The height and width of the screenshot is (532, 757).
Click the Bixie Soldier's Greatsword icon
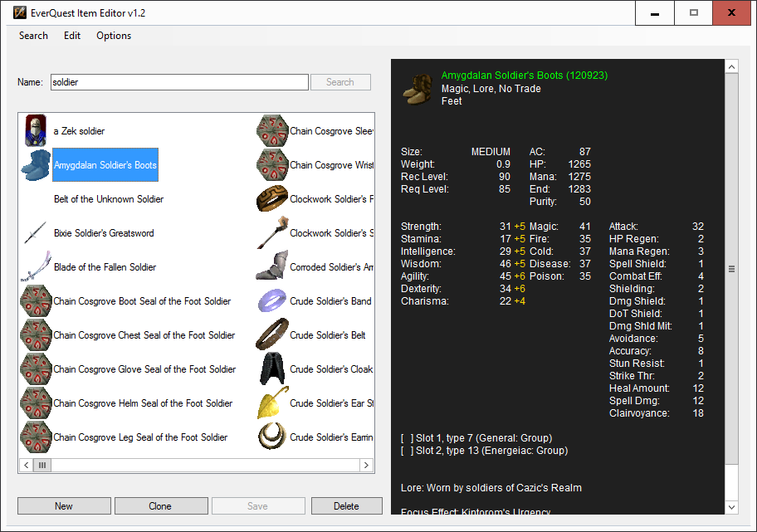tap(36, 233)
